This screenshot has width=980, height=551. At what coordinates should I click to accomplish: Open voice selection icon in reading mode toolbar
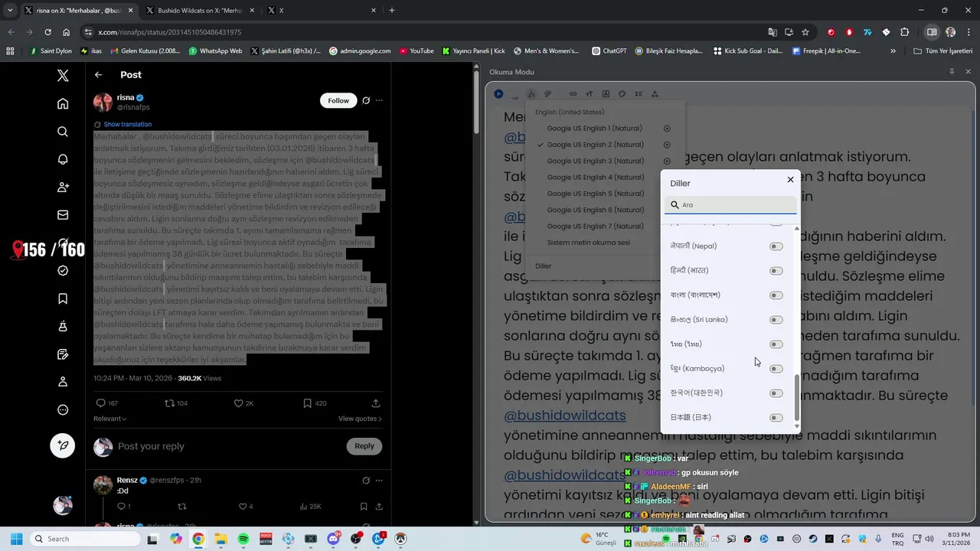pos(531,93)
